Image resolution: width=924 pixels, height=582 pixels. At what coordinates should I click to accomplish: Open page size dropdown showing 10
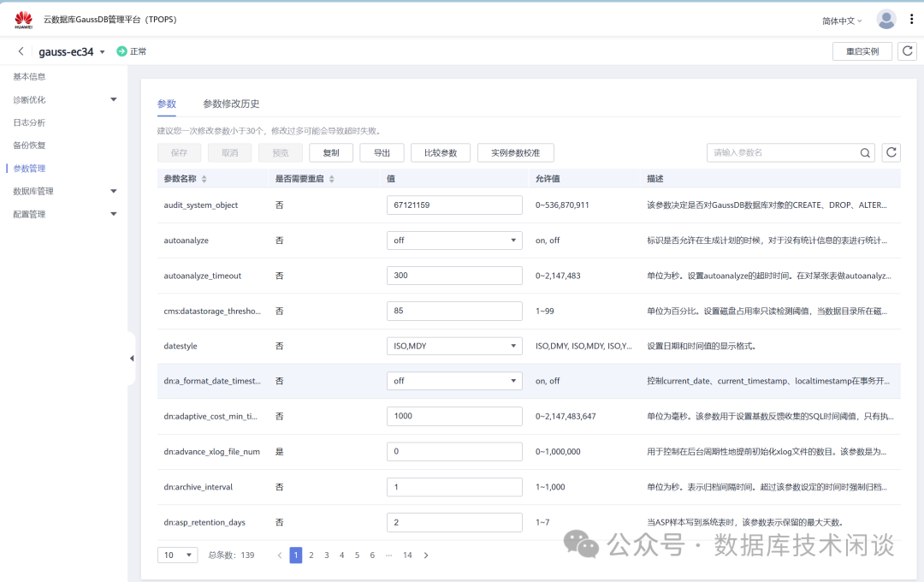(177, 555)
